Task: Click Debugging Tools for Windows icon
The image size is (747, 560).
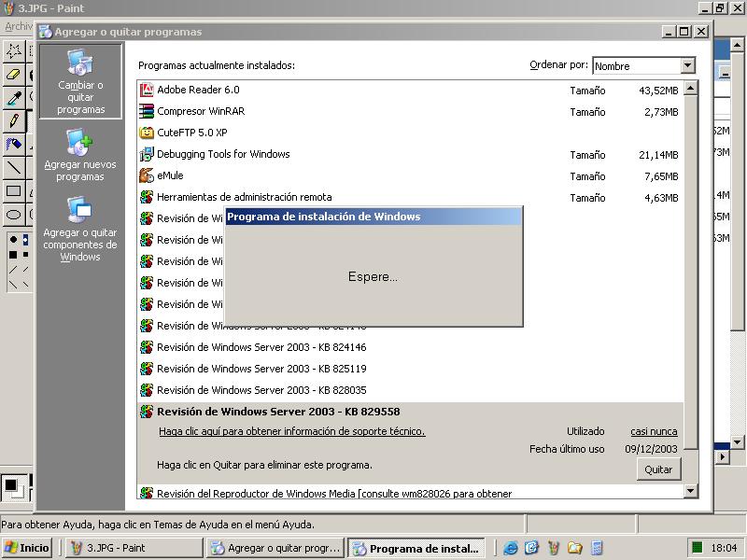Action: [147, 154]
